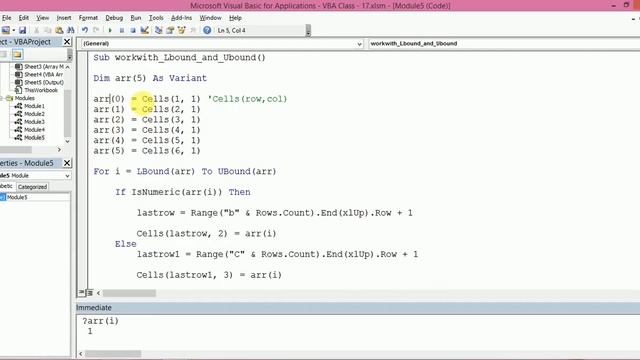Open the procedure dropdown showing workwith_Lbound_and_Ubound
Image resolution: width=640 pixels, height=360 pixels.
(x=504, y=43)
